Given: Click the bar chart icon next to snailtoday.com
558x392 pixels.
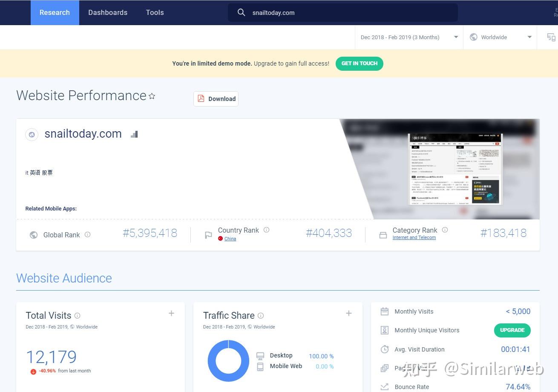Looking at the screenshot, I should click(134, 134).
